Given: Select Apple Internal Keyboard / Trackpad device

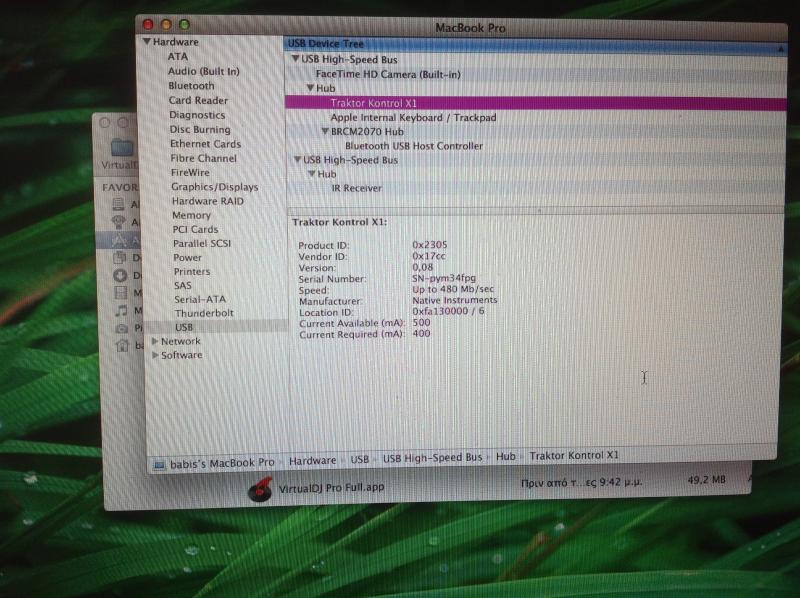Looking at the screenshot, I should click(413, 117).
